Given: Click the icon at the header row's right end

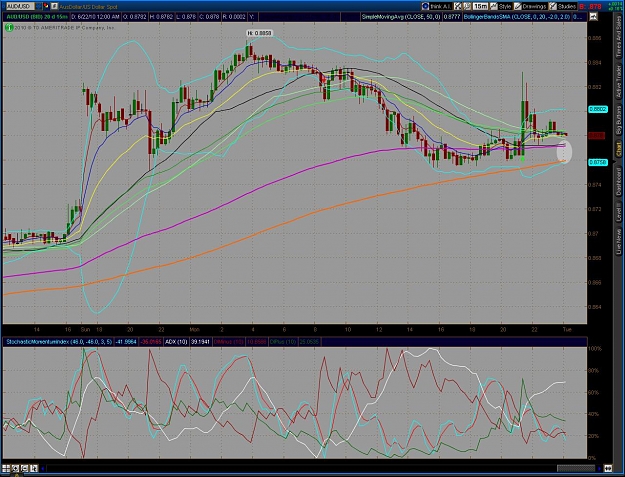Looking at the screenshot, I should point(593,17).
